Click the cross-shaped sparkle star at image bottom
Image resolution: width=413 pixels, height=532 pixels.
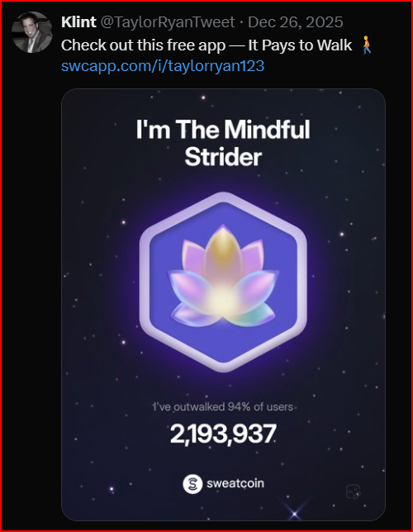pyautogui.click(x=294, y=514)
